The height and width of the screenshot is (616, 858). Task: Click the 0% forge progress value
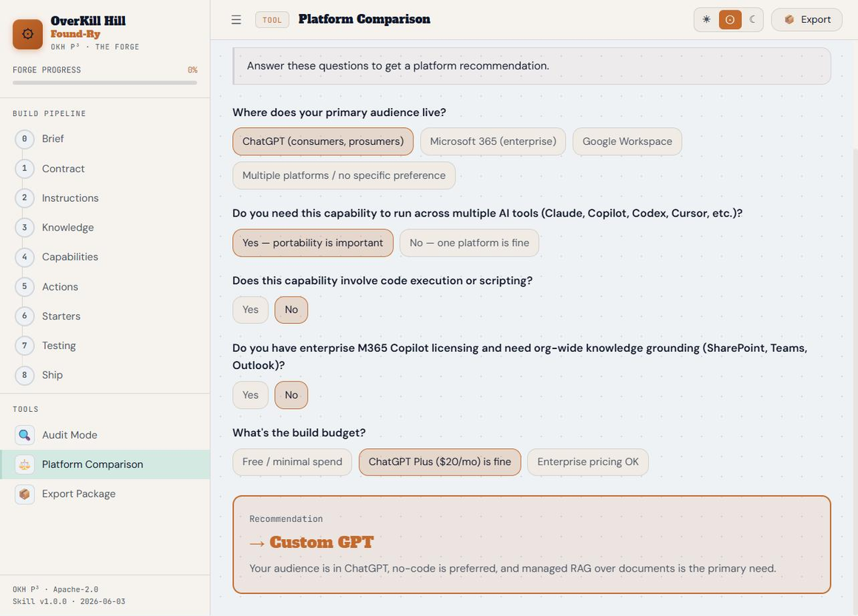pyautogui.click(x=192, y=70)
